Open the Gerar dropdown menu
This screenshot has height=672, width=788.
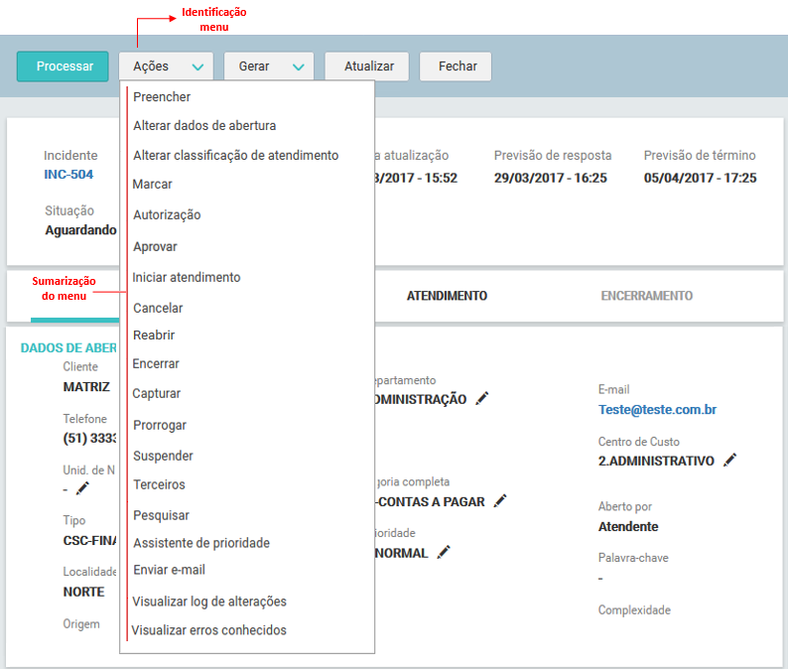269,67
